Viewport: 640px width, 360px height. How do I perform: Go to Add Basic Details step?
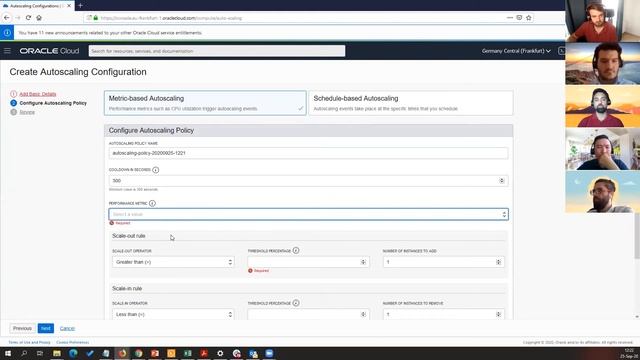click(x=38, y=94)
